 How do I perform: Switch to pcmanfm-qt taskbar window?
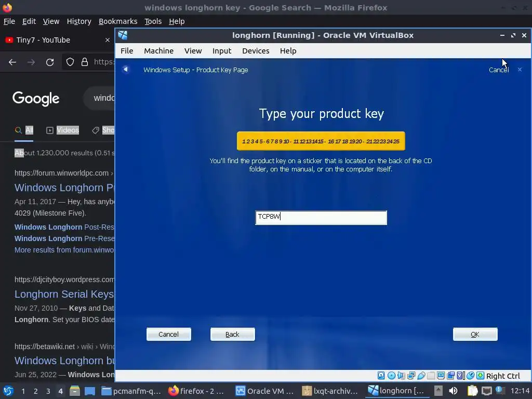(131, 391)
